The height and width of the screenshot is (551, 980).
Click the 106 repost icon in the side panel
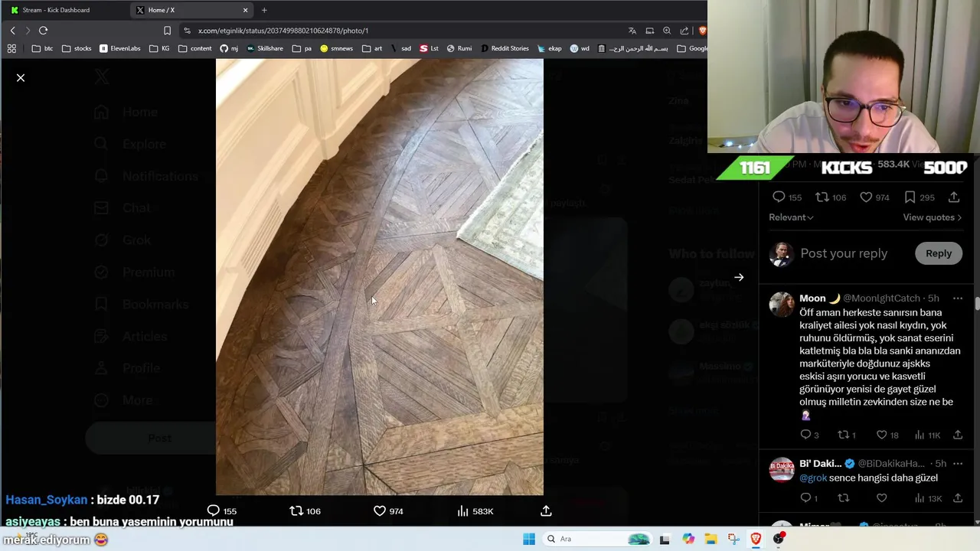822,197
